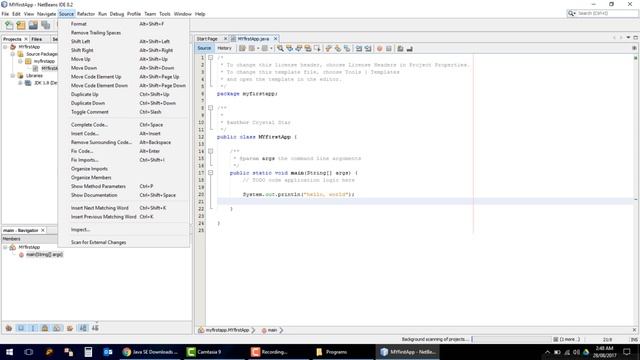
Task: Click the Toggle Highlight Search icon
Action: tap(308, 49)
